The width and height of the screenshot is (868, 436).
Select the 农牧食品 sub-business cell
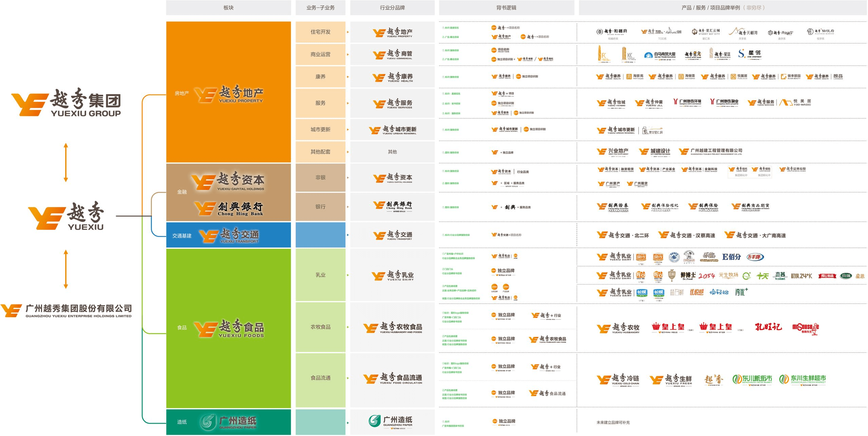320,327
